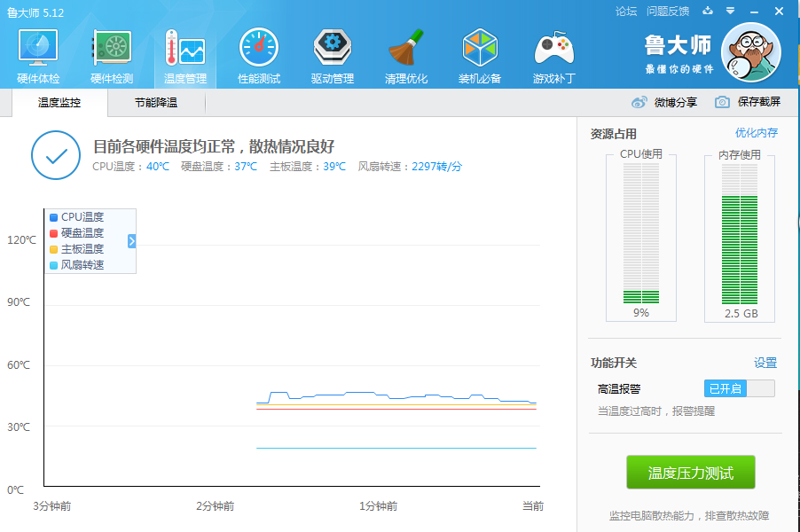
Task: Start the 温度压力测试 stress test
Action: (x=691, y=472)
